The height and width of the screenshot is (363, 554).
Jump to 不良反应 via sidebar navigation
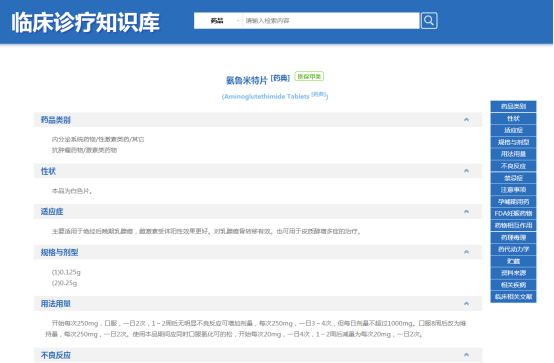click(x=513, y=166)
